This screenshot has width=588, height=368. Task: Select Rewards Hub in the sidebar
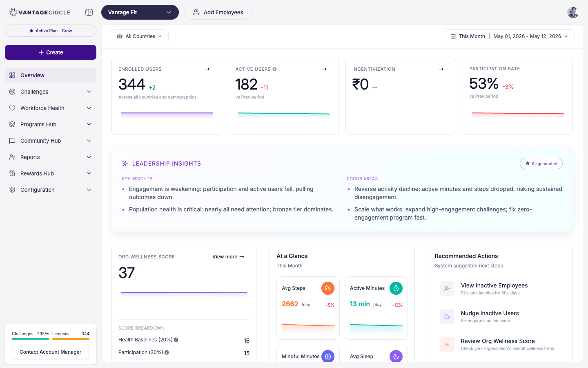click(x=51, y=173)
